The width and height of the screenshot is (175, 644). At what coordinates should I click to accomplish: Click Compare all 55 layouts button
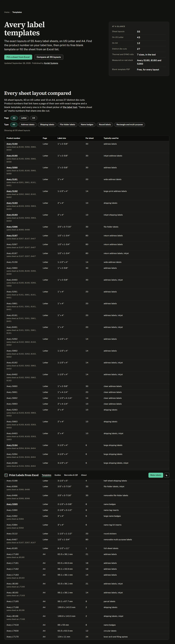tap(49, 57)
